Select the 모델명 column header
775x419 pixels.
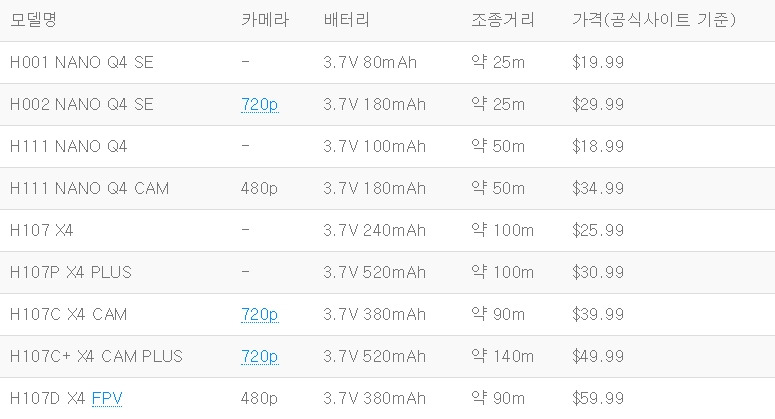point(33,20)
